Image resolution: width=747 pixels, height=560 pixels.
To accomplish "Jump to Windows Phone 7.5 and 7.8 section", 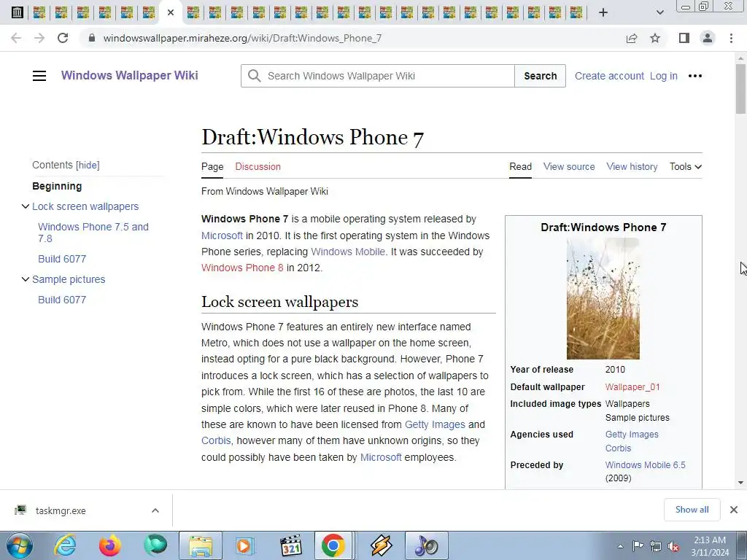I will point(93,233).
